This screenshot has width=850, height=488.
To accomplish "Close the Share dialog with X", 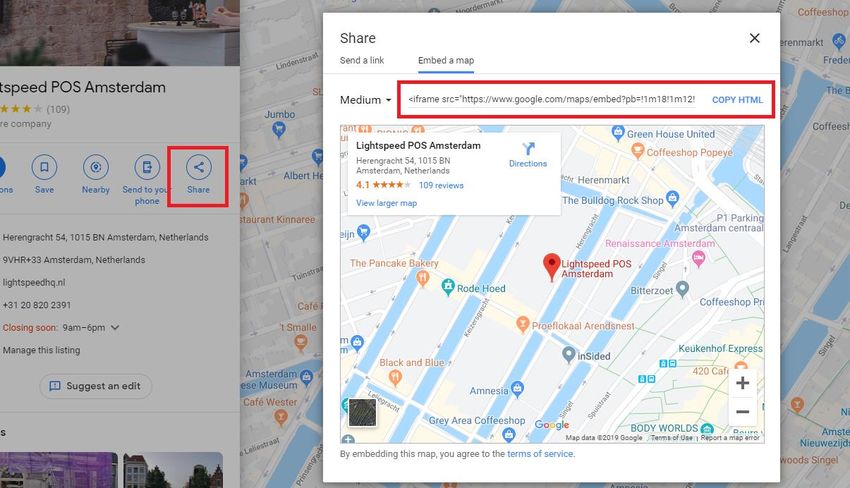I will coord(754,38).
